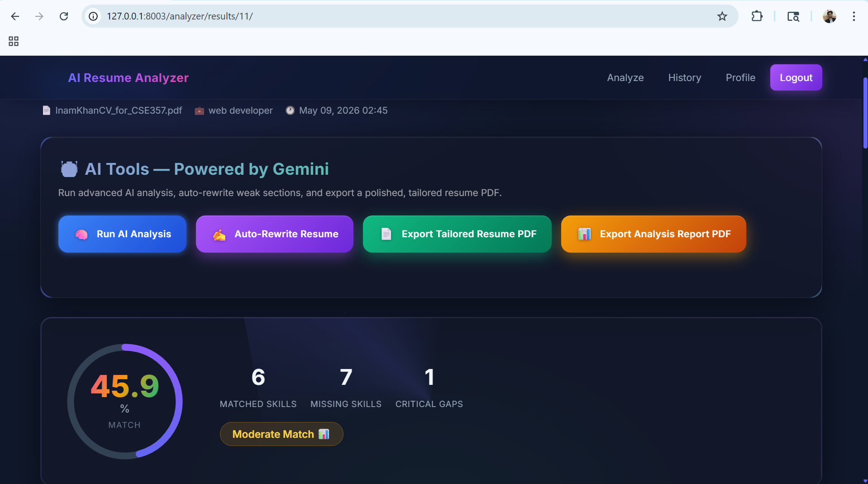
Task: Click the briefcase icon beside web developer
Action: point(199,111)
